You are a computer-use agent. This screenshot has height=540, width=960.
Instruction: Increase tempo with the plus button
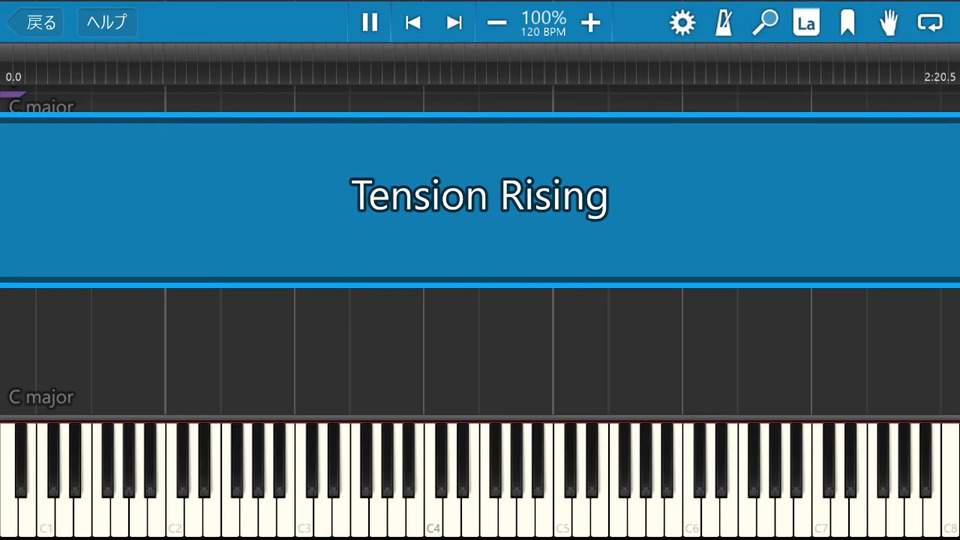pos(591,23)
